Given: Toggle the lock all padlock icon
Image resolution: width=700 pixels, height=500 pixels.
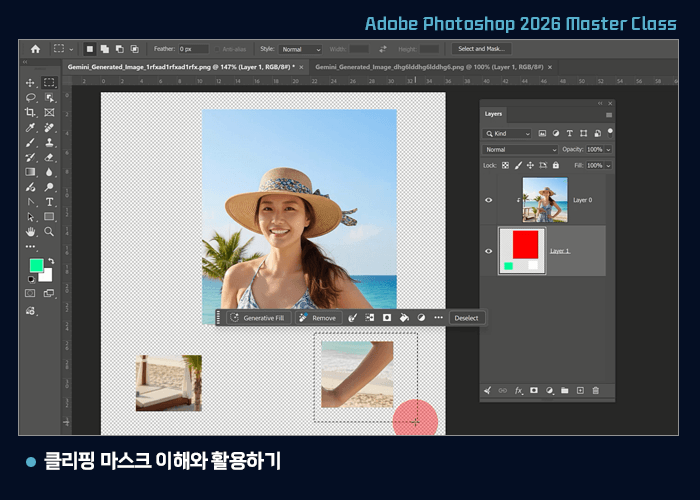Looking at the screenshot, I should pyautogui.click(x=555, y=165).
